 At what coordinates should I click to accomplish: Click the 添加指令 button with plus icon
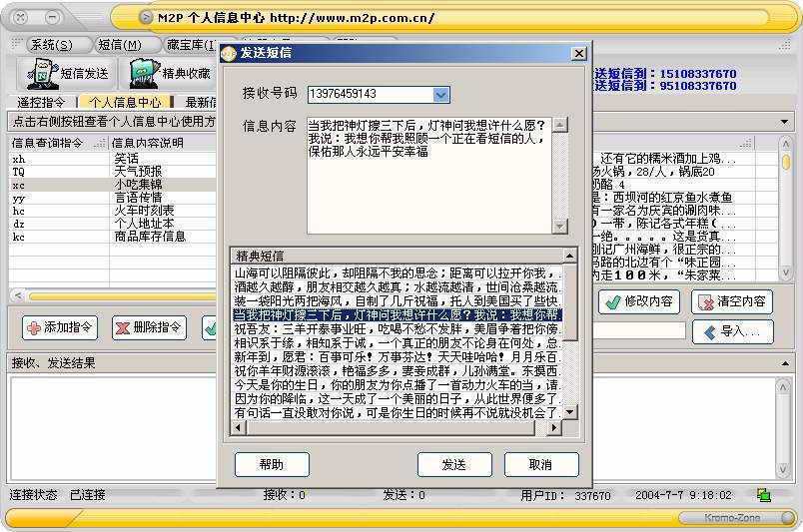[59, 327]
